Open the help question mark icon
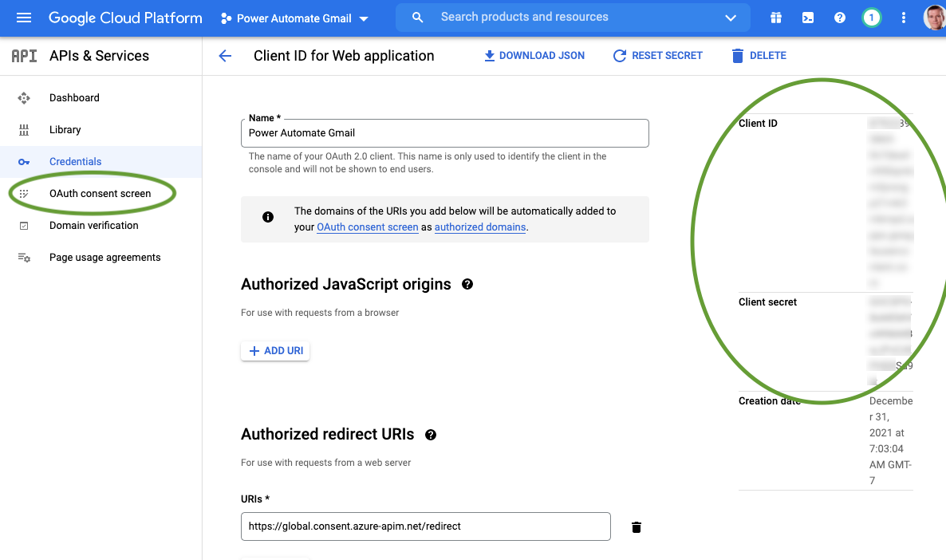This screenshot has width=946, height=560. click(839, 17)
